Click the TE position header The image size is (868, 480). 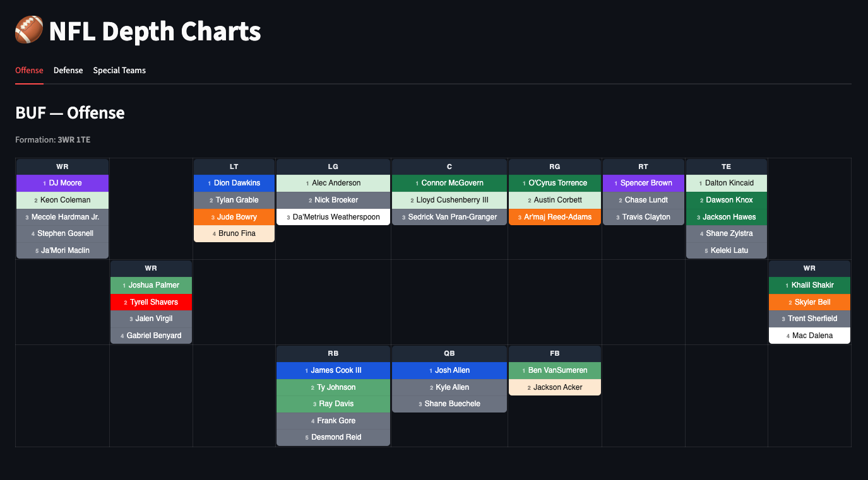[727, 167]
